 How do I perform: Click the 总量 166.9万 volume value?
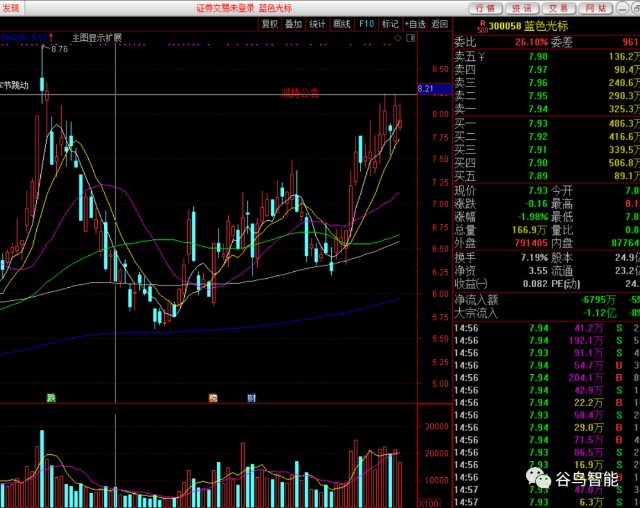tap(529, 230)
